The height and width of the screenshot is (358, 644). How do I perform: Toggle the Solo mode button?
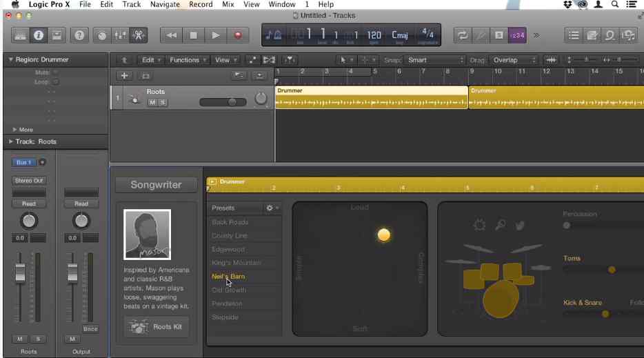(x=499, y=35)
